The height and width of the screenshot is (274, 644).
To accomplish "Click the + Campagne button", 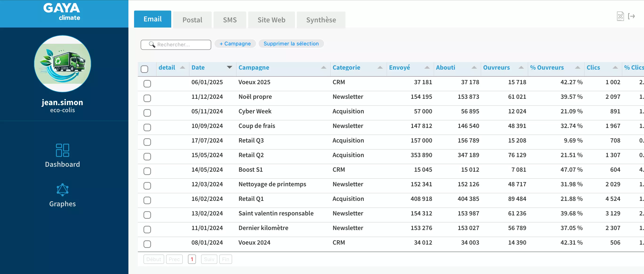I will (235, 44).
